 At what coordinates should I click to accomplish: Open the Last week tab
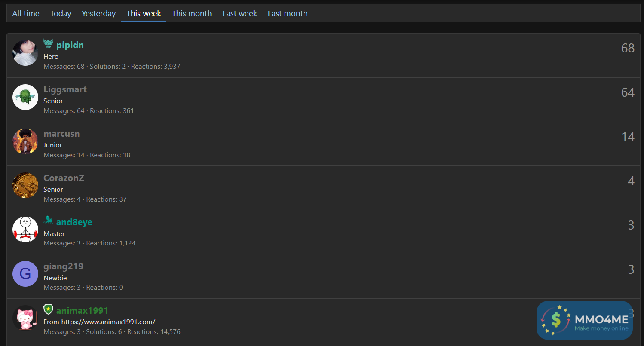(x=240, y=13)
